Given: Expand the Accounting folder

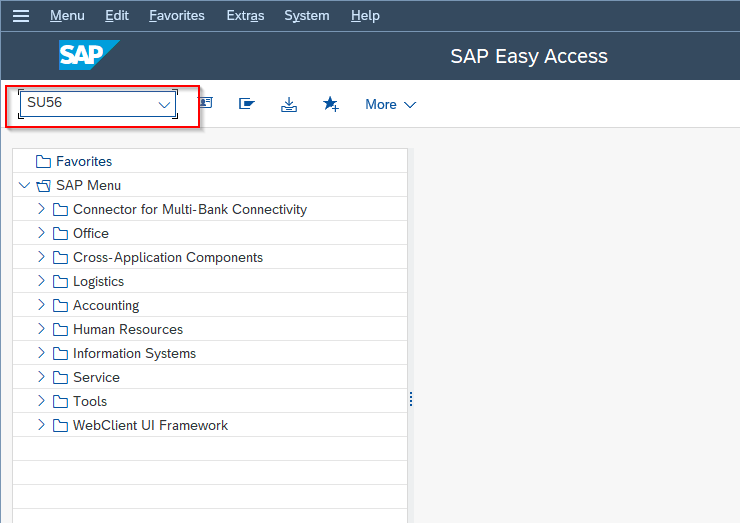Looking at the screenshot, I should (41, 305).
